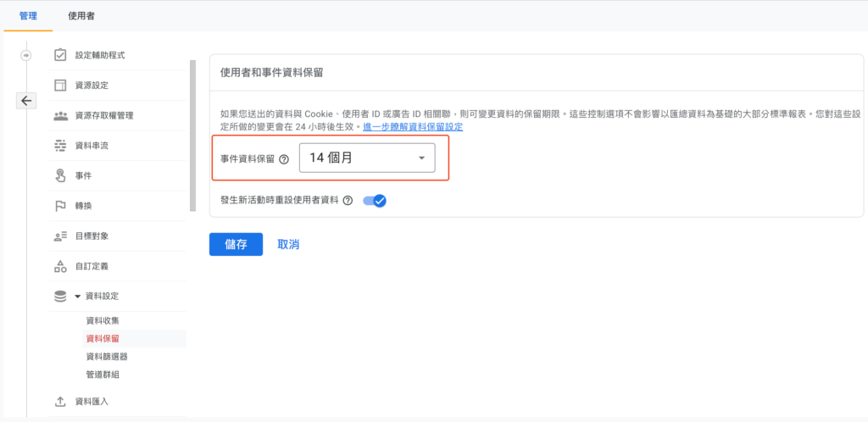Click the 儲存 button

click(236, 244)
